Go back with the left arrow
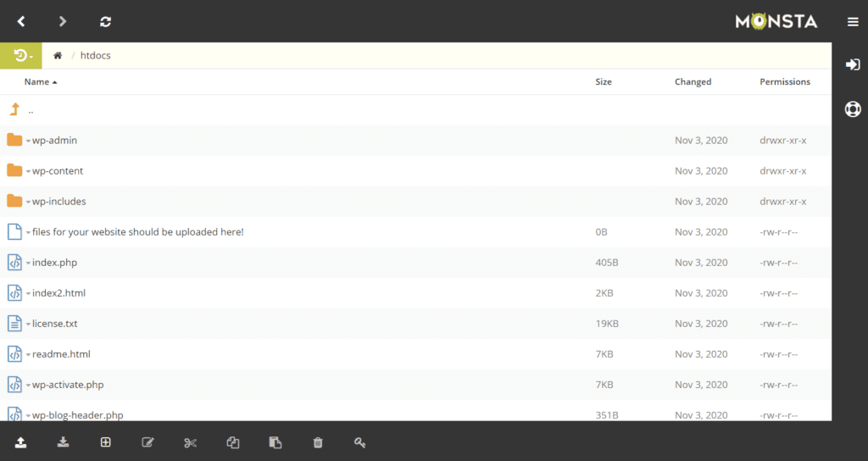 click(x=21, y=21)
